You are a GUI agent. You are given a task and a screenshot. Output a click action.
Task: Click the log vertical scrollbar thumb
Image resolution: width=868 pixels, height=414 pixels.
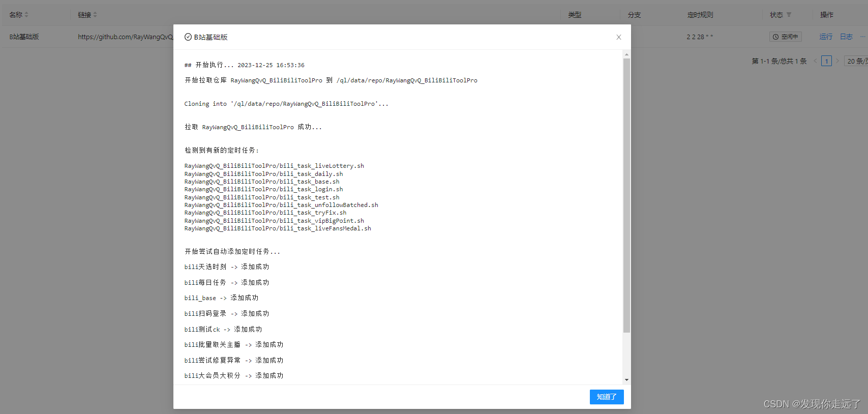[626, 196]
